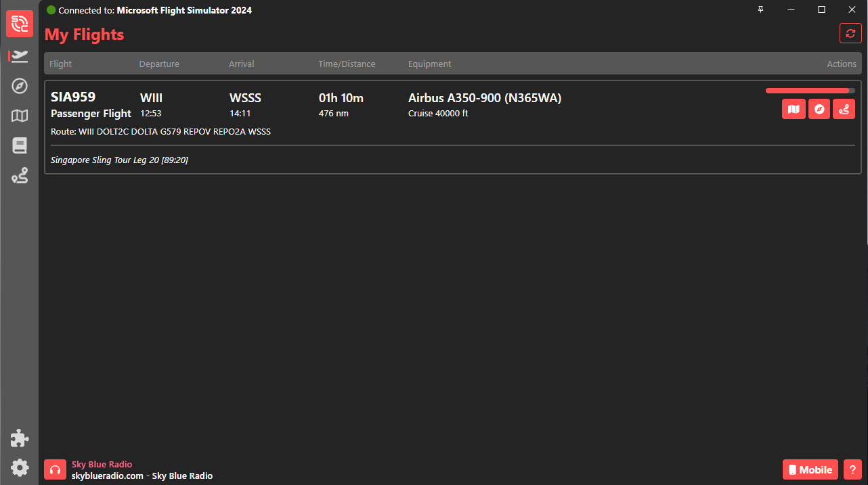Click the Flight column header
868x485 pixels.
click(x=61, y=64)
